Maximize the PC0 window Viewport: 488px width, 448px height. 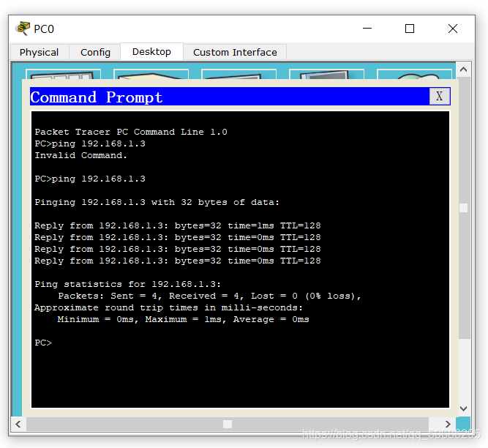pyautogui.click(x=410, y=29)
